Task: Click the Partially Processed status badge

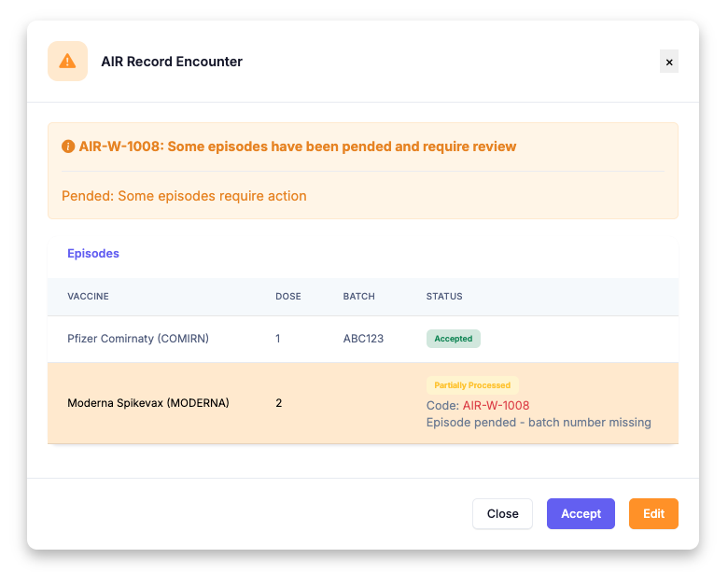Action: (x=472, y=385)
